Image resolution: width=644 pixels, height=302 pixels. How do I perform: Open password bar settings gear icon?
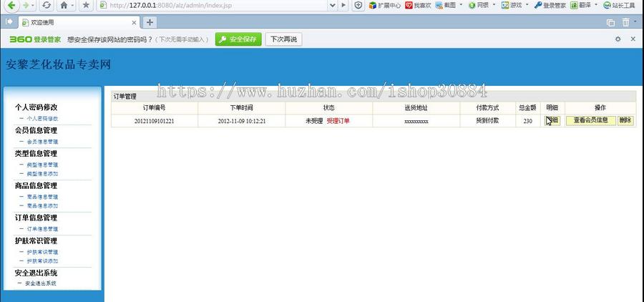pyautogui.click(x=618, y=39)
